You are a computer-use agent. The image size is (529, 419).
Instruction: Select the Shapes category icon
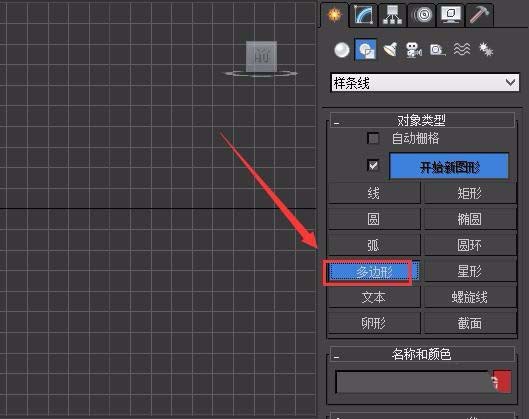click(366, 50)
